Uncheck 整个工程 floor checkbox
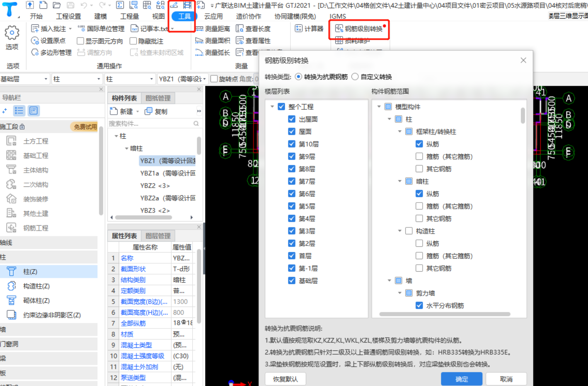588x386 pixels. [x=281, y=106]
